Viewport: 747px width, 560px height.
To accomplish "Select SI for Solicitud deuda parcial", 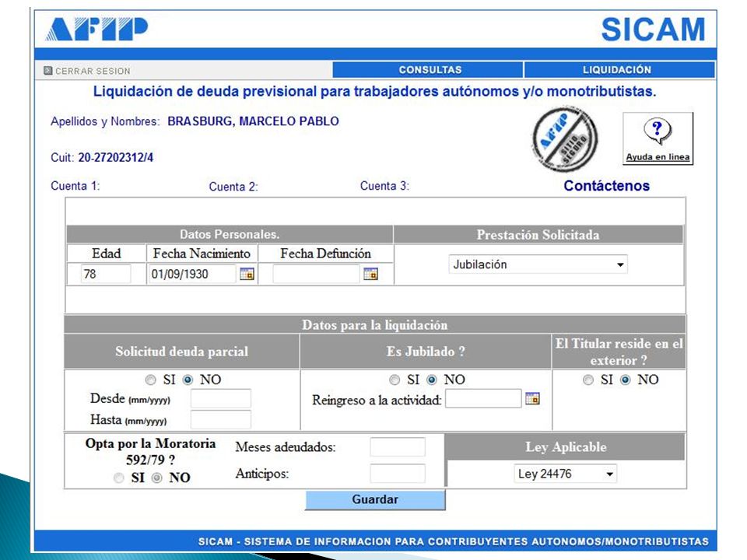I will [x=150, y=380].
